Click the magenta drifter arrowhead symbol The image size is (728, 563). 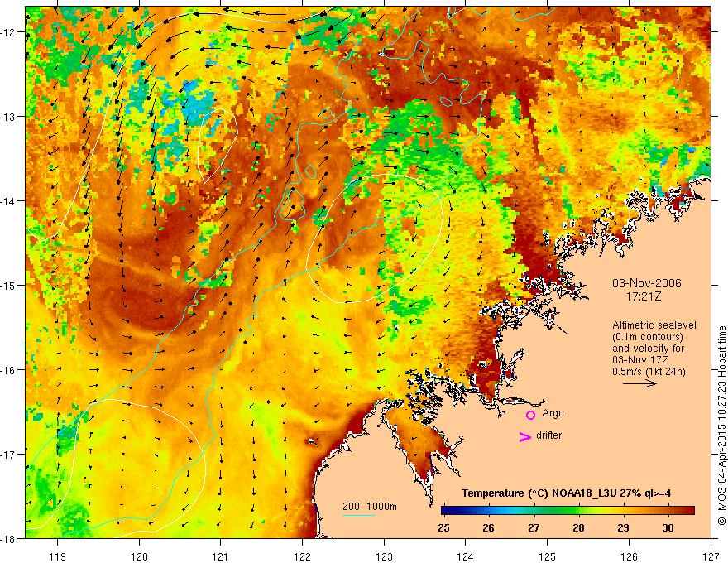[x=525, y=436]
